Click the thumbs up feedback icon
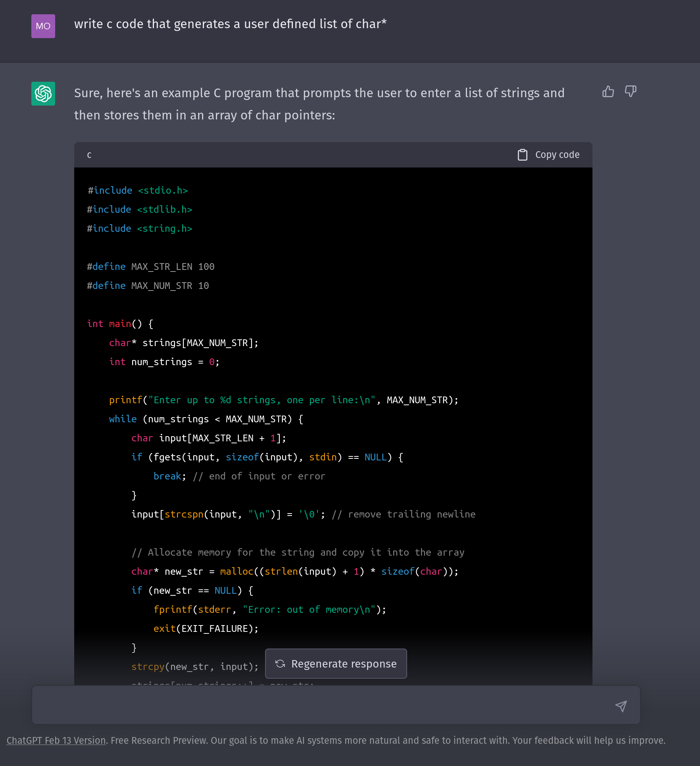 point(608,92)
